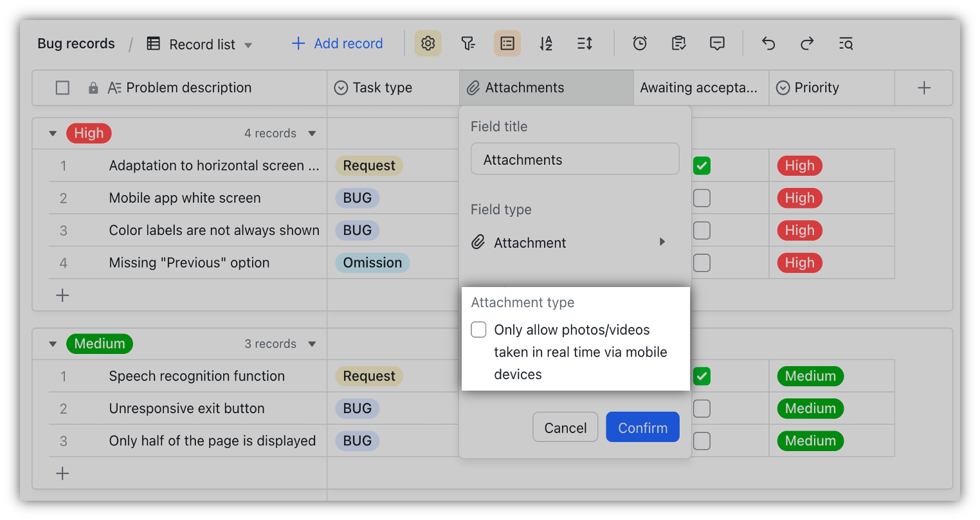Click the alarm clock reminder icon
This screenshot has height=520, width=980.
pyautogui.click(x=640, y=44)
